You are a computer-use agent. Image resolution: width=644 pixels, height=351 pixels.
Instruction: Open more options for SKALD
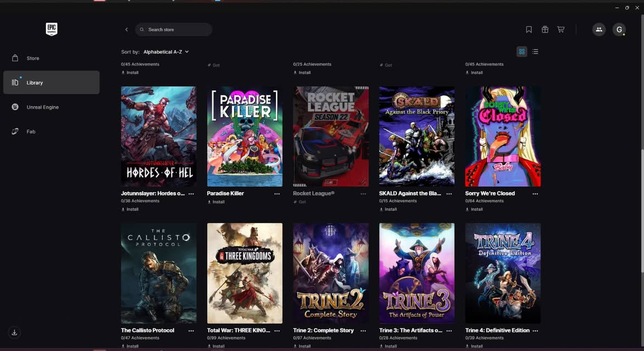(x=449, y=194)
